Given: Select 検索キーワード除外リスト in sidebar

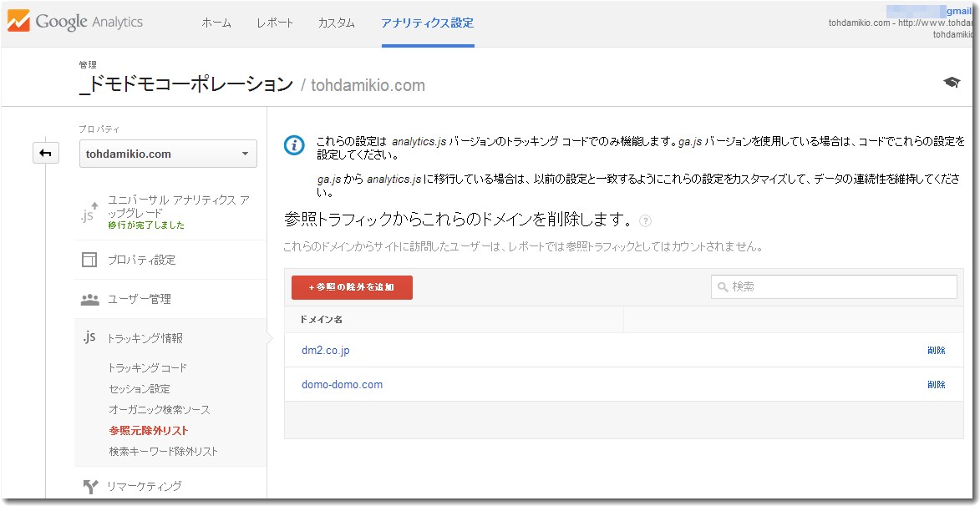Looking at the screenshot, I should (163, 451).
